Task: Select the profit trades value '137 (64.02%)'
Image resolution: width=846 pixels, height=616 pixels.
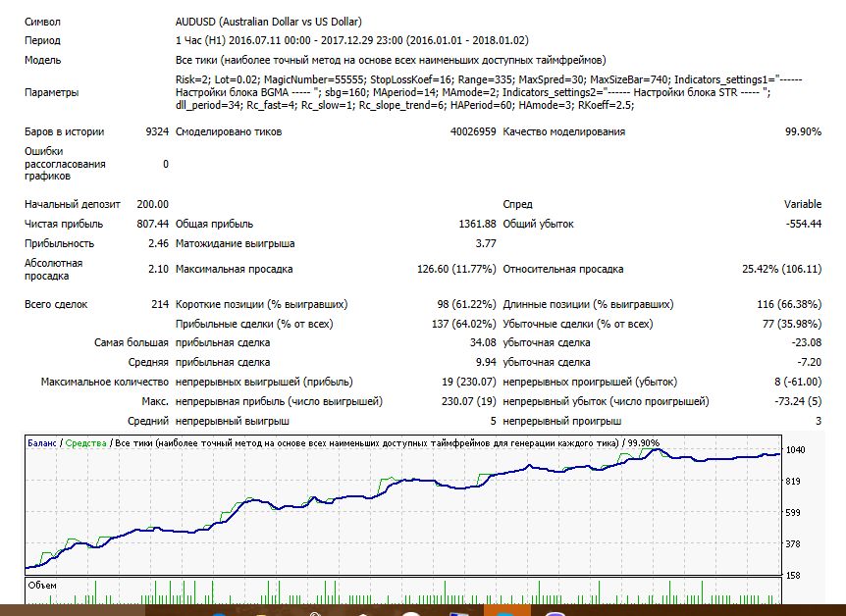Action: point(463,324)
